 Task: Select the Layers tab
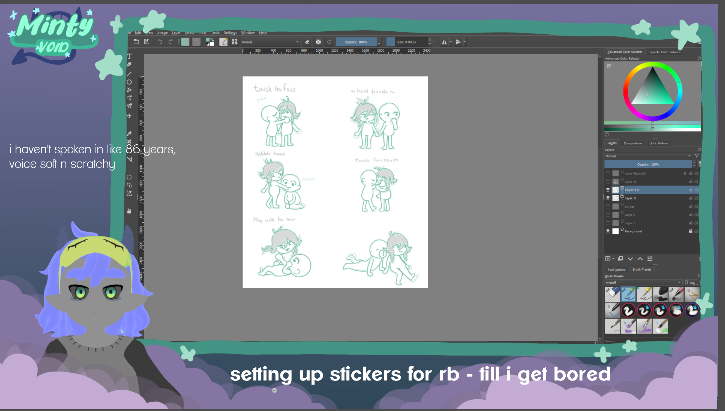tap(612, 143)
